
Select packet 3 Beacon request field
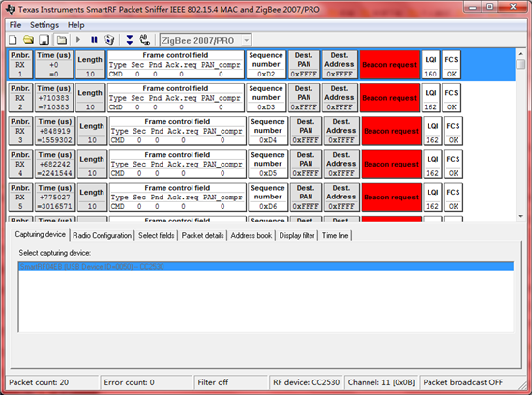point(391,131)
